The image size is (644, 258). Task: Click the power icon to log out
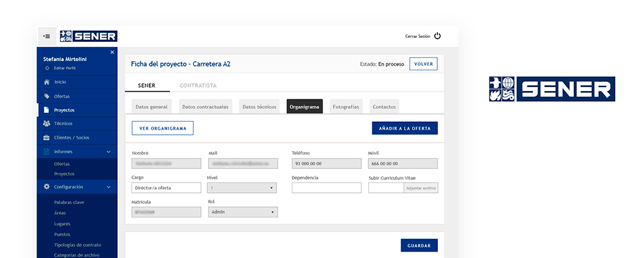[437, 36]
